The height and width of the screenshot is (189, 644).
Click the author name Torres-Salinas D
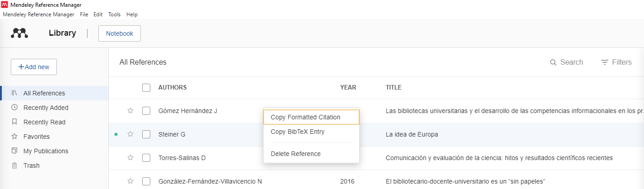182,158
